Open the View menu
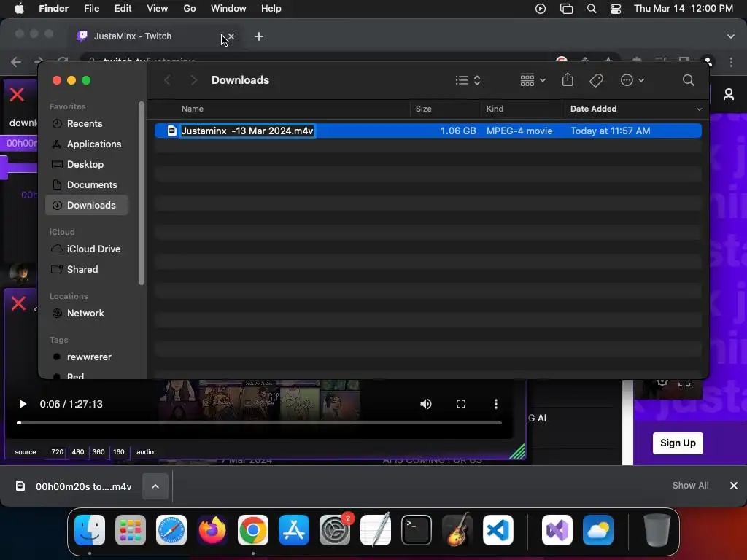747x560 pixels. (x=158, y=9)
